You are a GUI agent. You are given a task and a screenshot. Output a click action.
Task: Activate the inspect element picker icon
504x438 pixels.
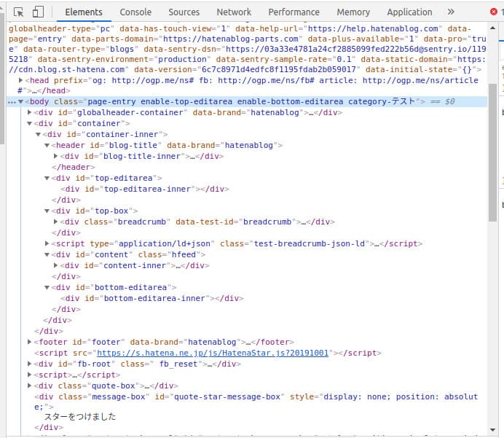[x=19, y=12]
